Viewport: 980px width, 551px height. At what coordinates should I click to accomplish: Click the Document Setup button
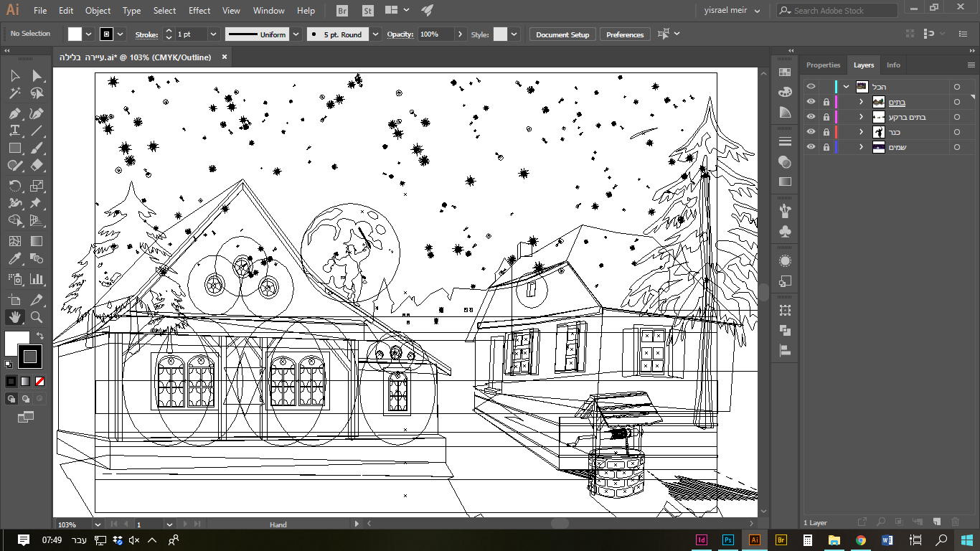(562, 34)
